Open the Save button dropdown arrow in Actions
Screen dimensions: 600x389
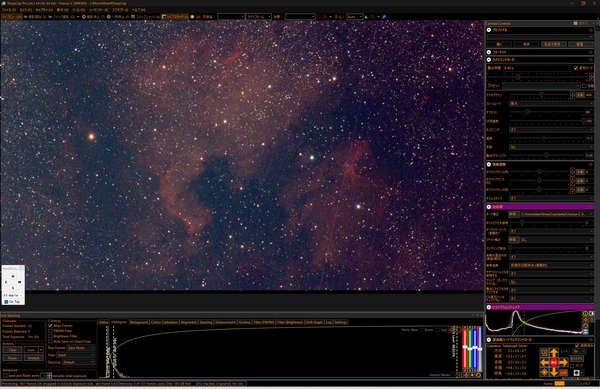tap(41, 350)
